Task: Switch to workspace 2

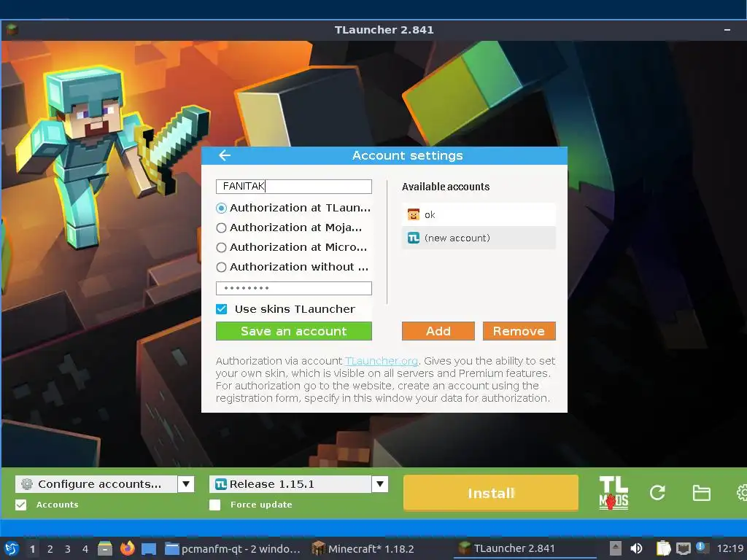Action: point(50,549)
